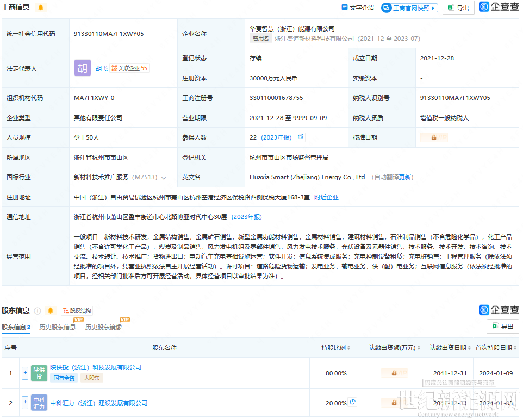The width and height of the screenshot is (523, 420).
Task: Click the 胡 legal representative avatar
Action: tap(83, 68)
